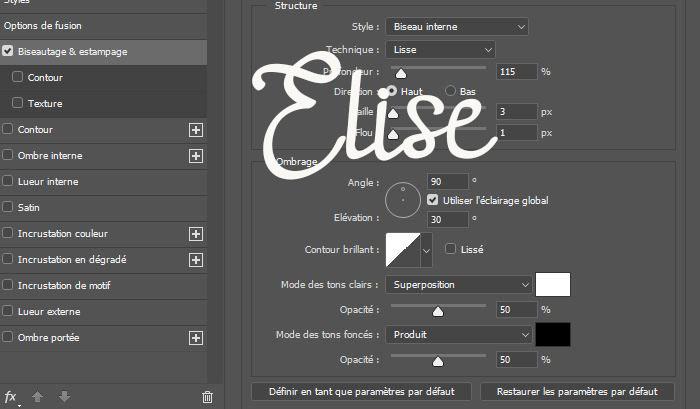Click Définir en tant que paramètres par défaut
Screen dimensions: 700x409
click(361, 391)
